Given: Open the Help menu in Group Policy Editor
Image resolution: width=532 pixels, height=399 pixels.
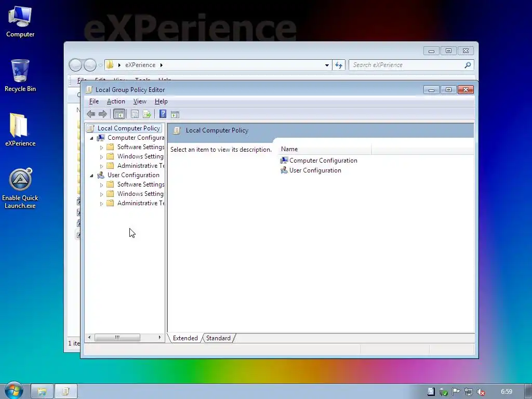Looking at the screenshot, I should tap(161, 101).
